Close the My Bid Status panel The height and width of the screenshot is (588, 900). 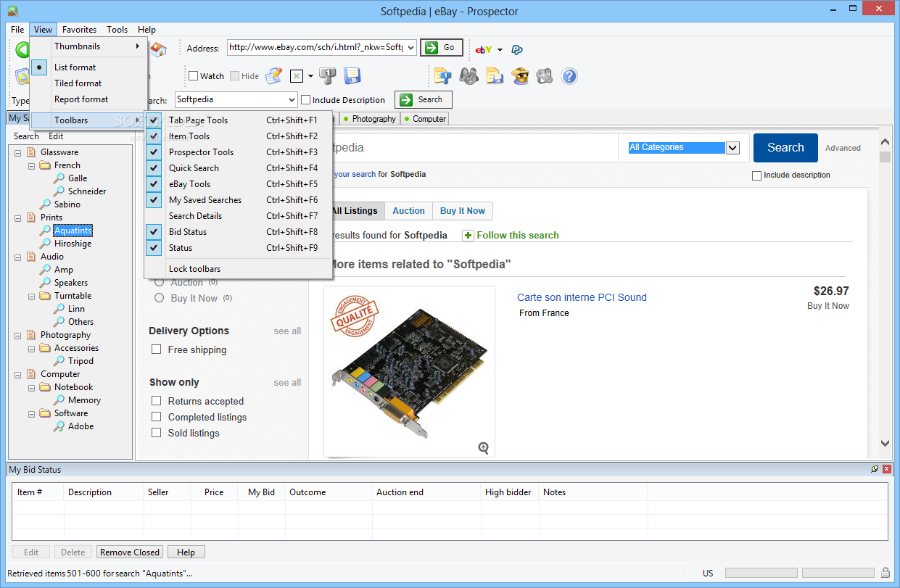(886, 470)
